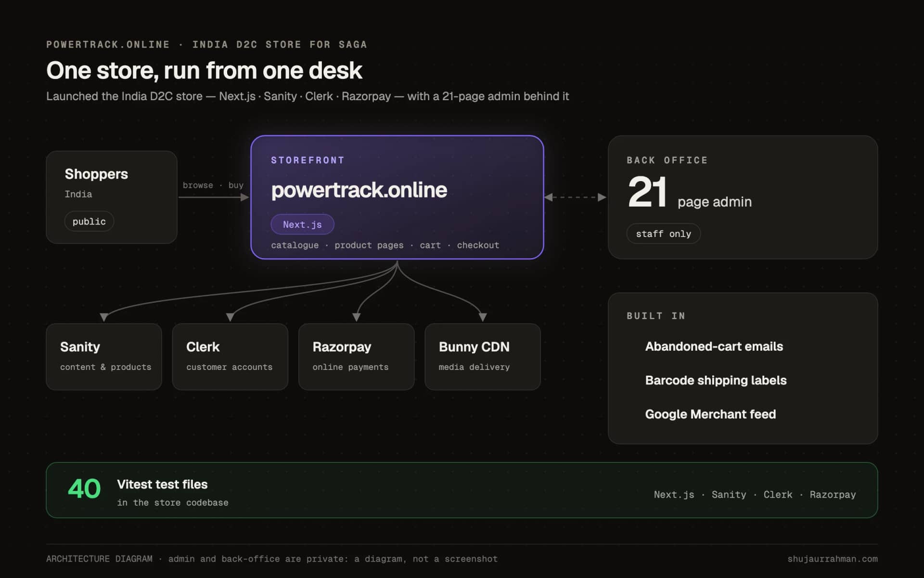Click the large '21' admin page count
This screenshot has width=924, height=578.
point(647,192)
